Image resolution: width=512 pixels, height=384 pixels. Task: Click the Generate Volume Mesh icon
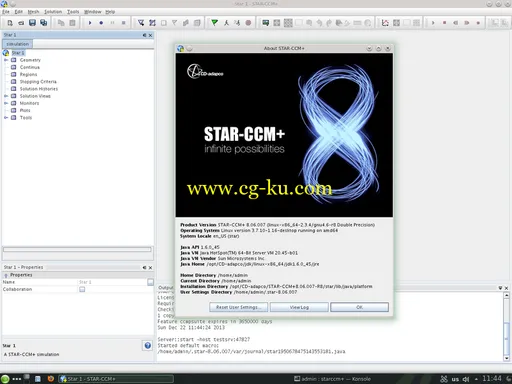tap(152, 23)
